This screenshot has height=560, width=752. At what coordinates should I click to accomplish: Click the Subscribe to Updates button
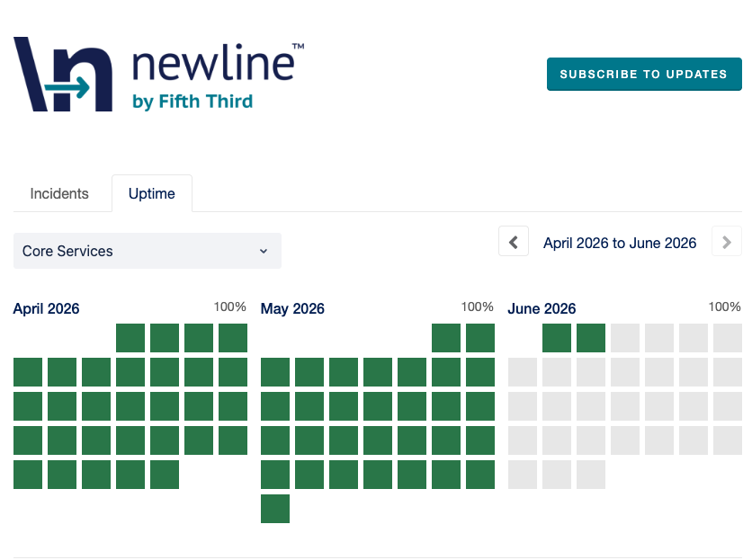click(644, 74)
